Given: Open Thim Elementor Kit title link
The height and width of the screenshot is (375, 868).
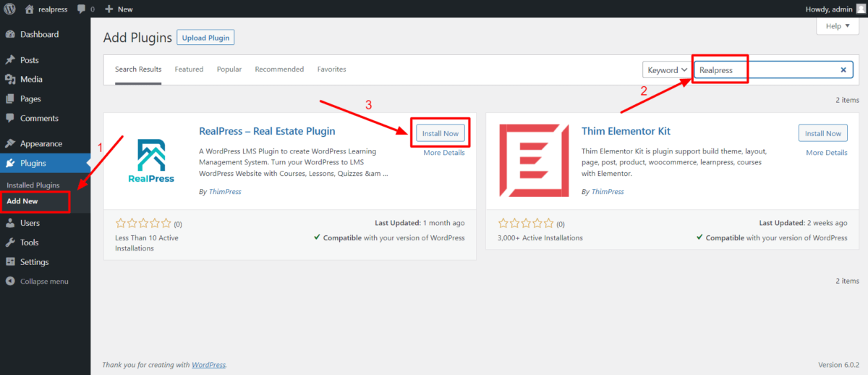Looking at the screenshot, I should pos(626,131).
